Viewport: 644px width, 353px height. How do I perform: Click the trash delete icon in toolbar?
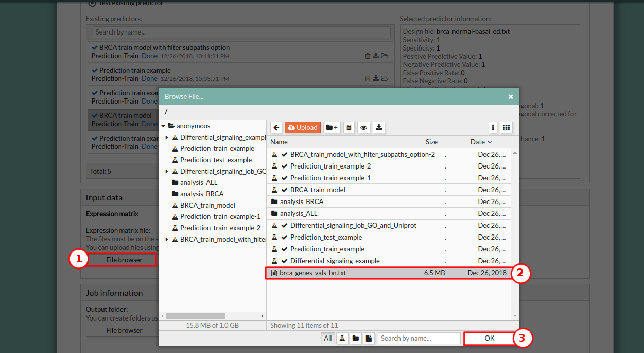click(x=349, y=127)
